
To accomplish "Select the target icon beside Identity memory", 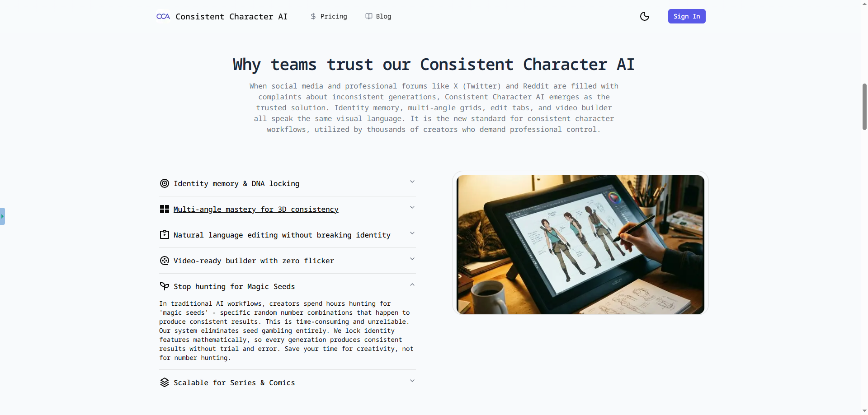I will (164, 183).
